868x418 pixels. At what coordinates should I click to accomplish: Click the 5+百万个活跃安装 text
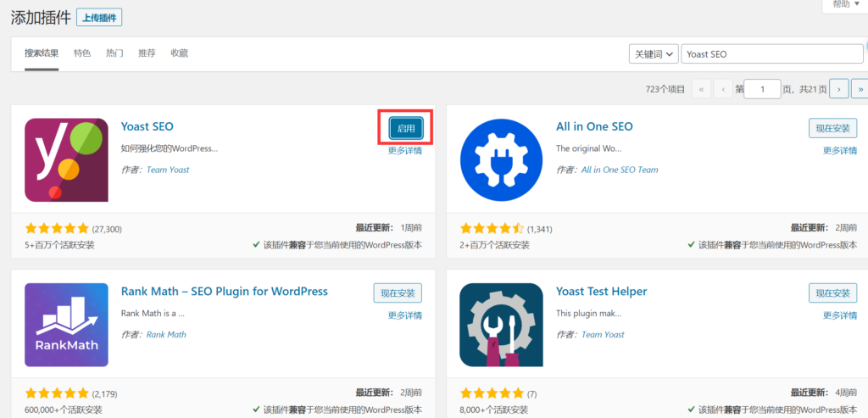click(60, 245)
